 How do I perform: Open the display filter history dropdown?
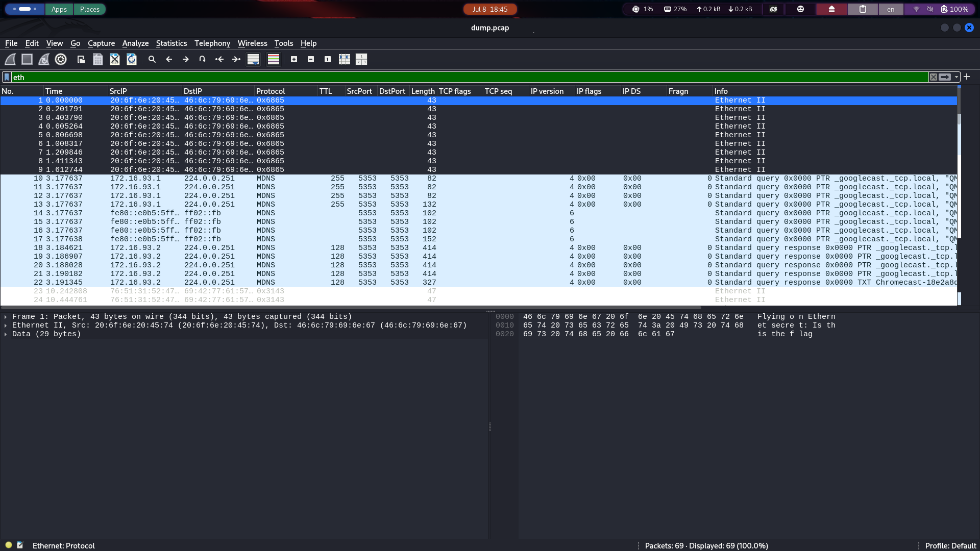(957, 77)
